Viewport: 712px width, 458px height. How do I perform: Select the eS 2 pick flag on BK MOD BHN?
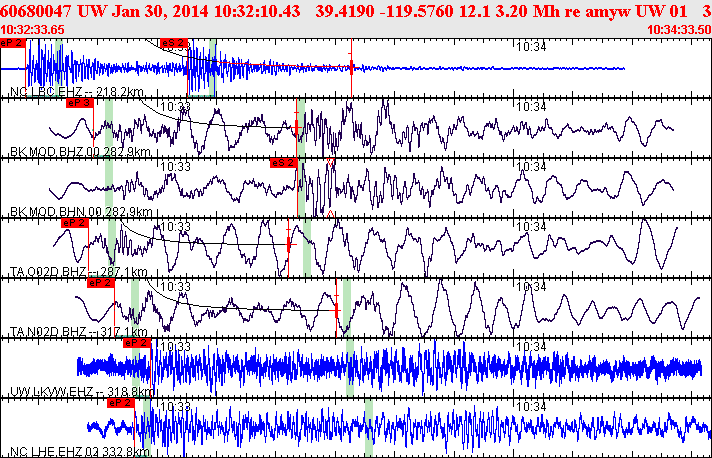tap(284, 163)
